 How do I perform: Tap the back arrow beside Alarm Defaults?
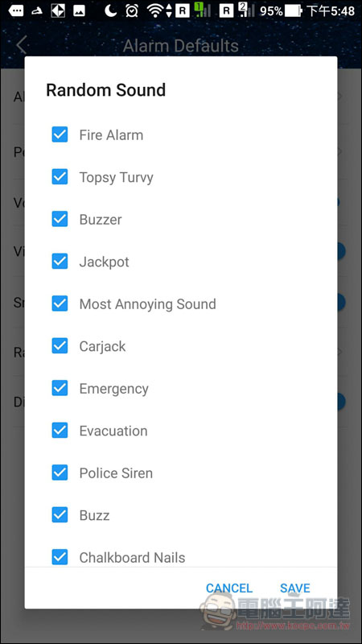[x=22, y=45]
